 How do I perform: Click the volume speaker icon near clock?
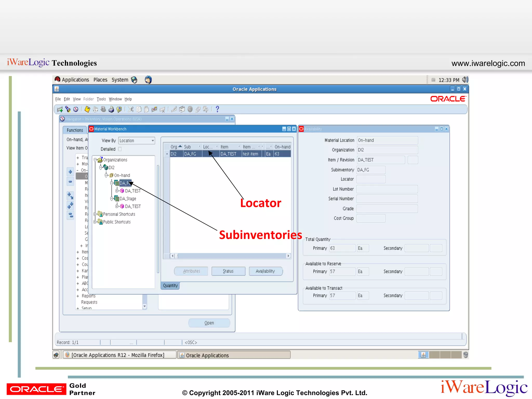(x=465, y=79)
